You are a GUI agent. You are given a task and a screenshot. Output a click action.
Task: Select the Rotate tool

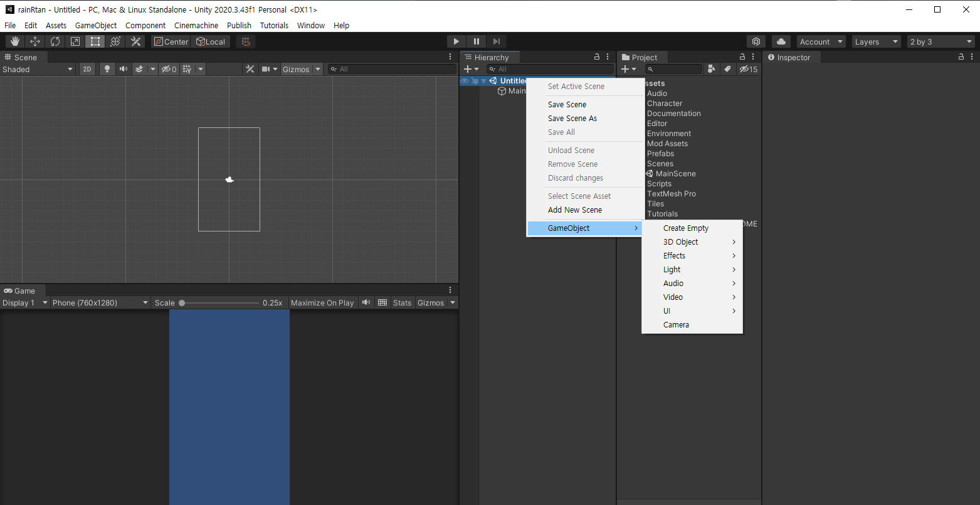click(x=55, y=41)
